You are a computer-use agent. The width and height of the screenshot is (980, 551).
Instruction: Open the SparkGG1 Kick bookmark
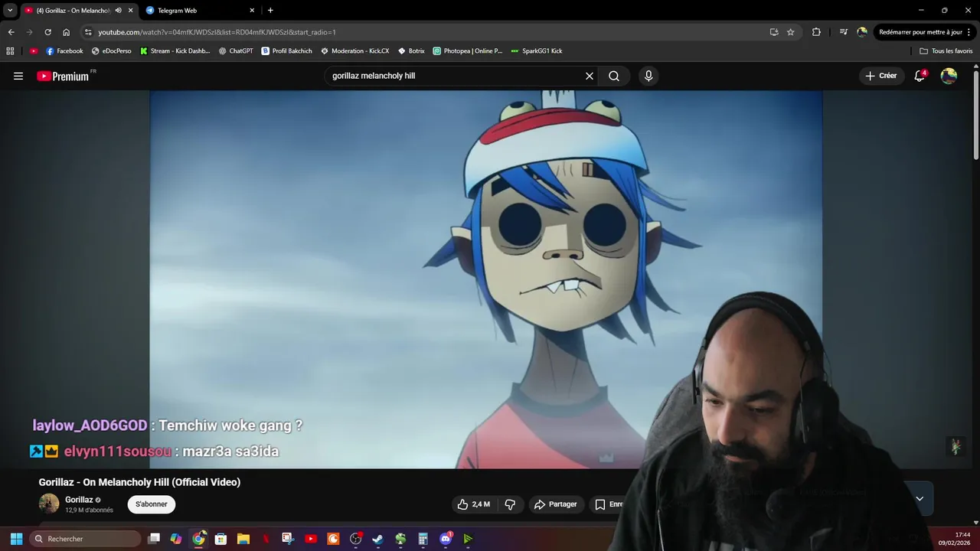point(536,51)
